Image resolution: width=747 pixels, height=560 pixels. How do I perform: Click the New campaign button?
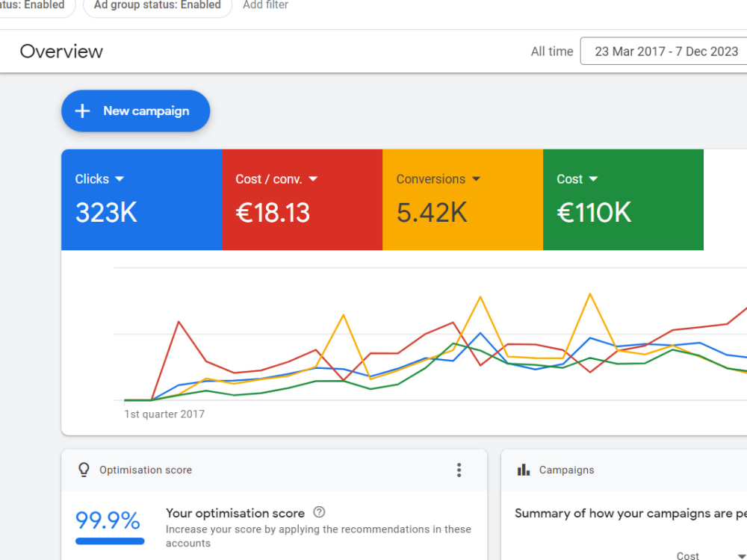point(135,111)
